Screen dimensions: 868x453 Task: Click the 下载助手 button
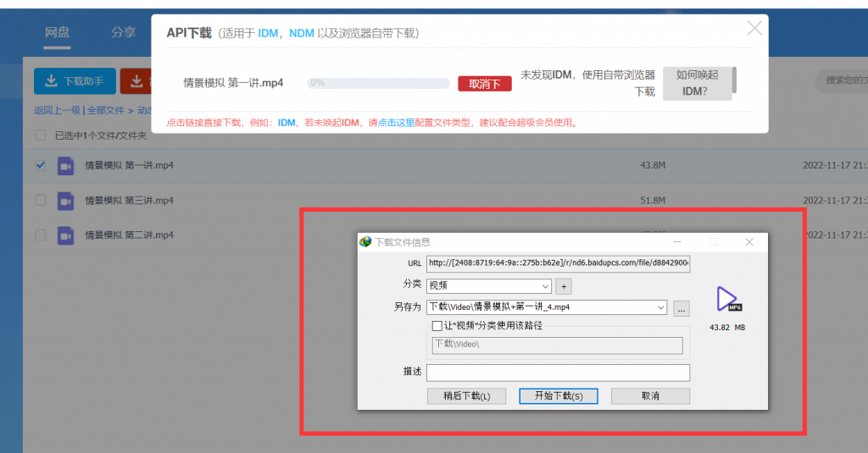click(75, 81)
